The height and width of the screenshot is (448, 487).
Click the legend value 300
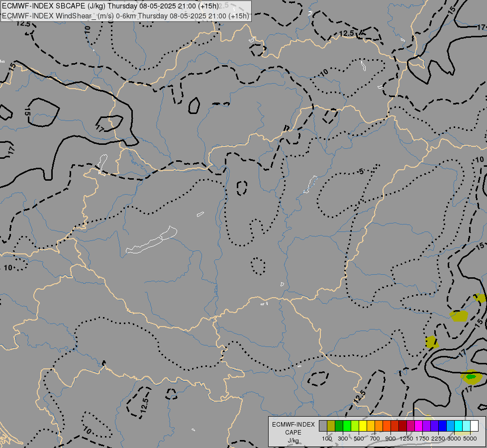point(343,439)
